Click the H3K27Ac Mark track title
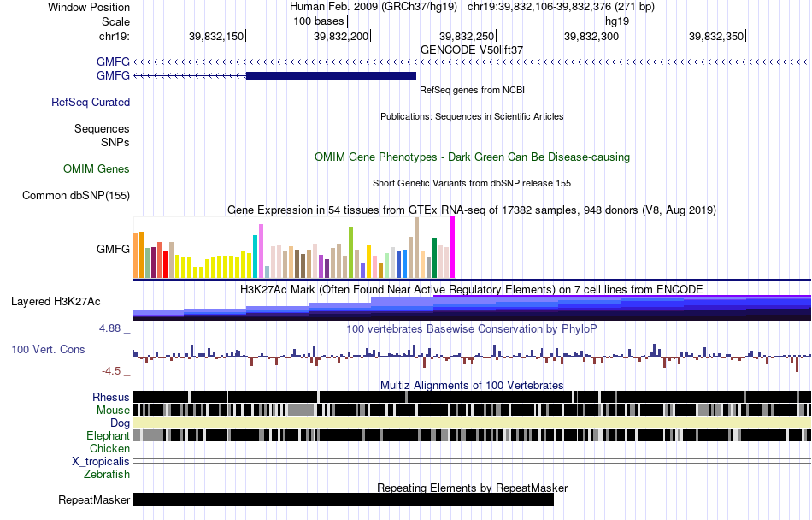 coord(472,289)
